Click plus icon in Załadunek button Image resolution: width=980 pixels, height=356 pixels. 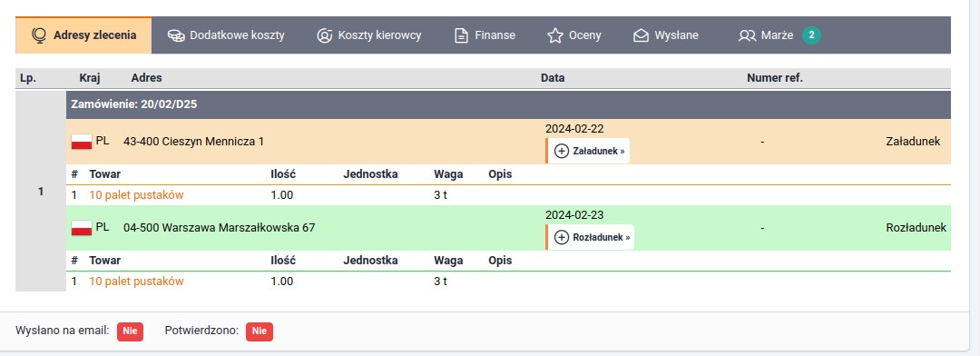(562, 151)
